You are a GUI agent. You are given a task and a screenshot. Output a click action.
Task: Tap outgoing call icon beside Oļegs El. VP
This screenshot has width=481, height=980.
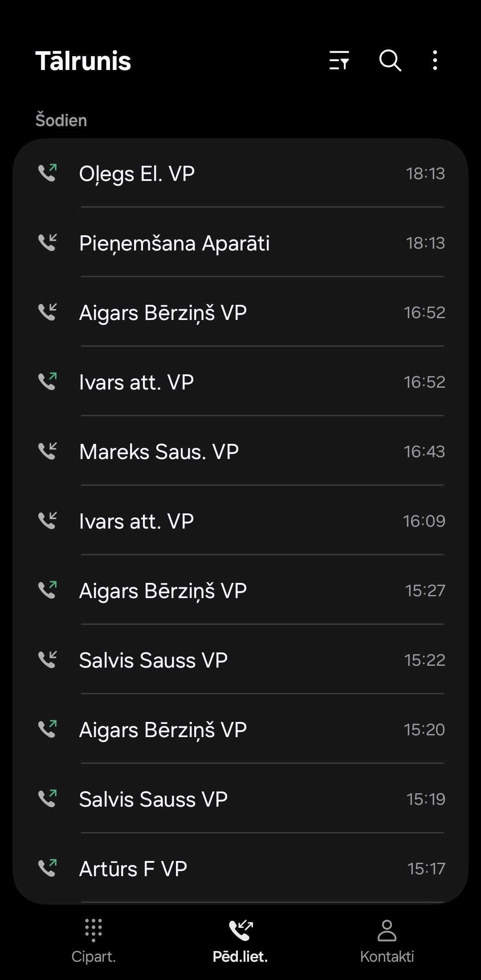[x=48, y=173]
